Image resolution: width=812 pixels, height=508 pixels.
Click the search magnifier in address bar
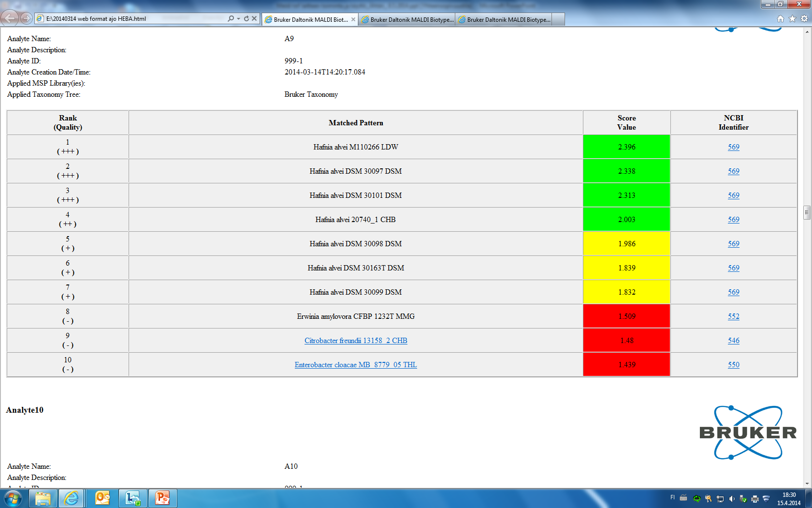[231, 18]
